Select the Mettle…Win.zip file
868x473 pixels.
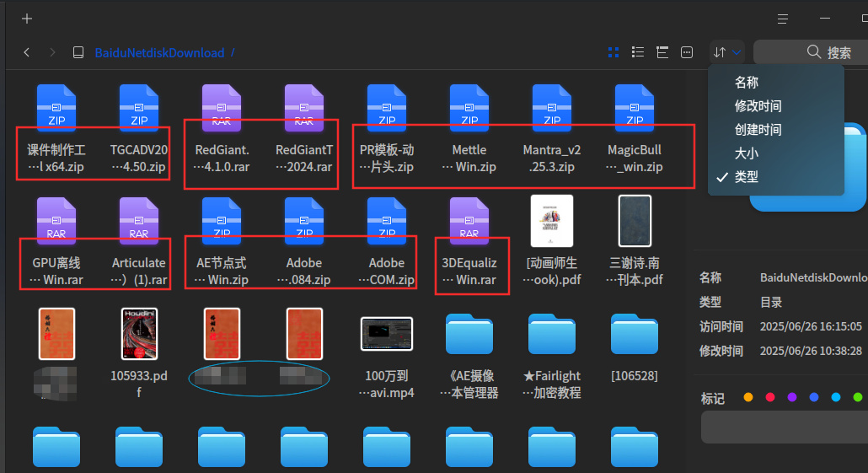[469, 129]
